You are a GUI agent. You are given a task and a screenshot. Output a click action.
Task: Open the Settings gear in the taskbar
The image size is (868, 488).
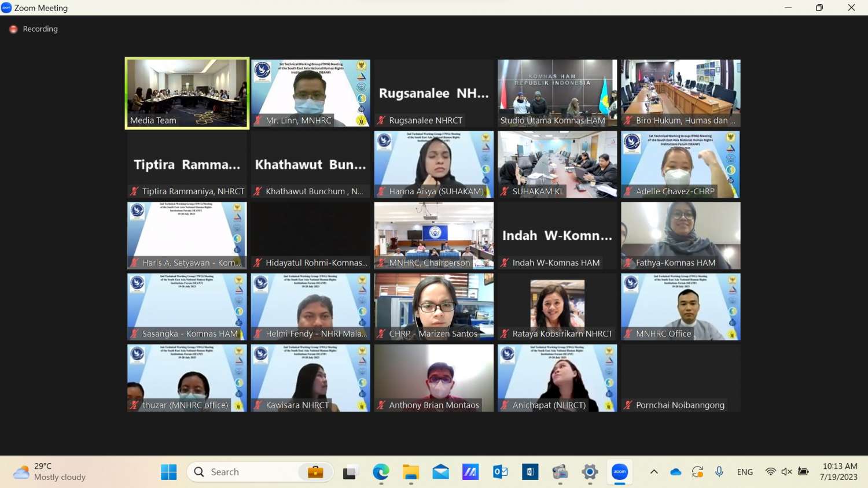(x=590, y=472)
